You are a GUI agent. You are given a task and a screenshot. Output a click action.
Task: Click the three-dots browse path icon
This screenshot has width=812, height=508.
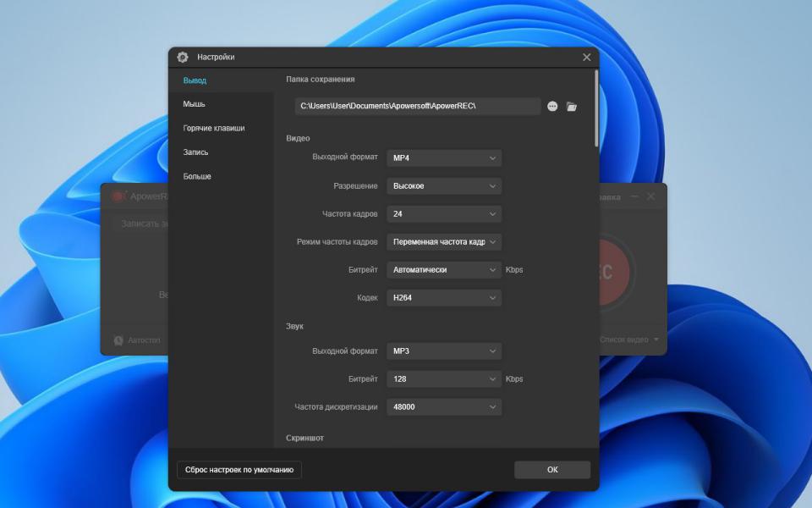pos(552,107)
